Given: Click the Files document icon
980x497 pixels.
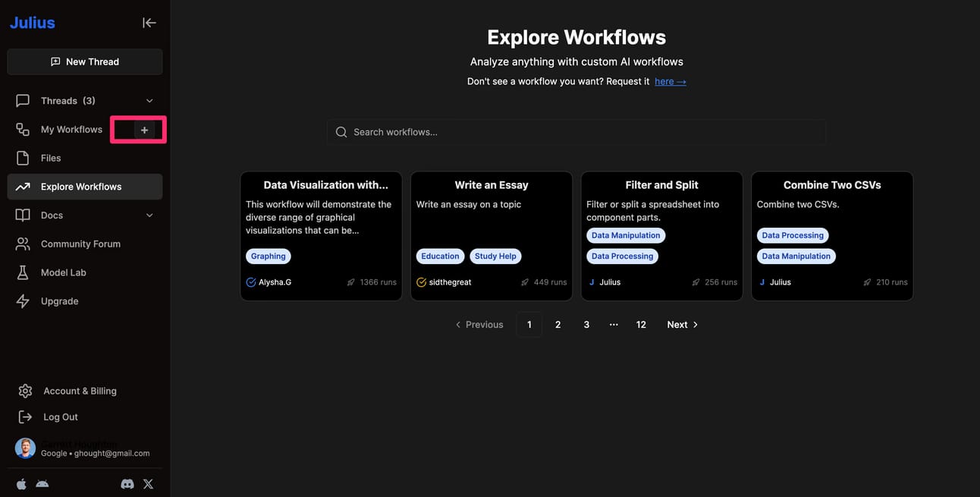Looking at the screenshot, I should 23,158.
